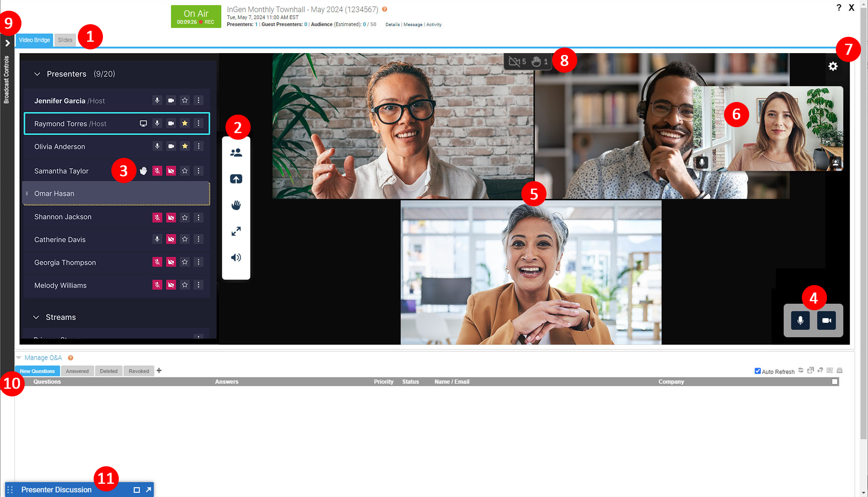Screen dimensions: 868x497
Task: Click the On Air status button
Action: pos(196,17)
